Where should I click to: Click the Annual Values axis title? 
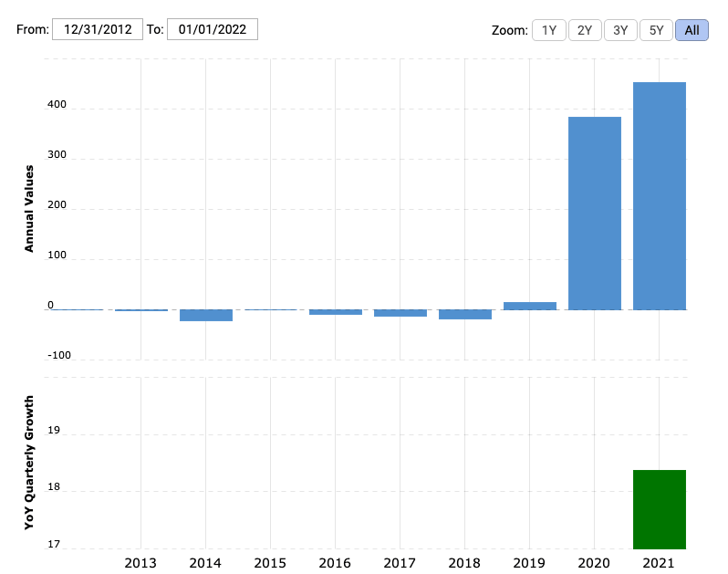click(x=29, y=208)
